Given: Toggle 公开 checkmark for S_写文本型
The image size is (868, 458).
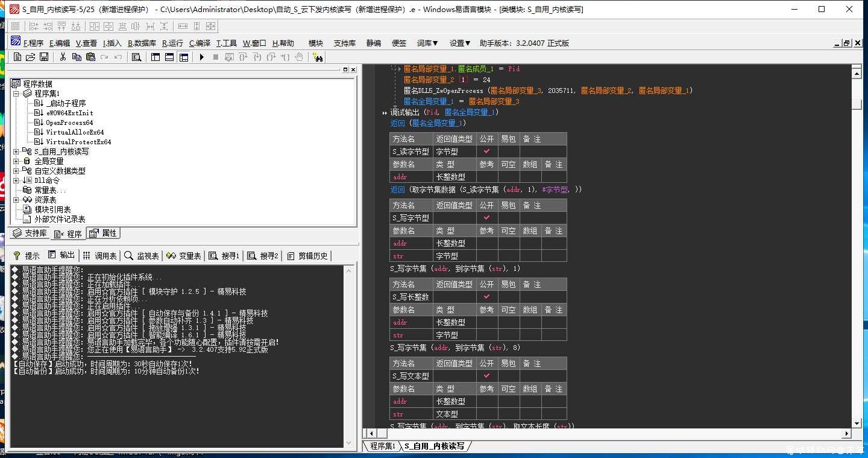Looking at the screenshot, I should (x=487, y=376).
